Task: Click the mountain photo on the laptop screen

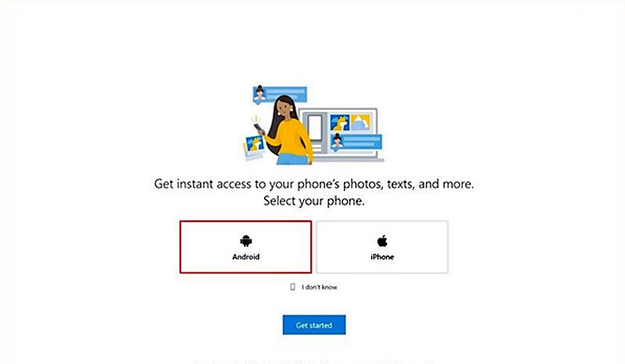Action: click(361, 123)
